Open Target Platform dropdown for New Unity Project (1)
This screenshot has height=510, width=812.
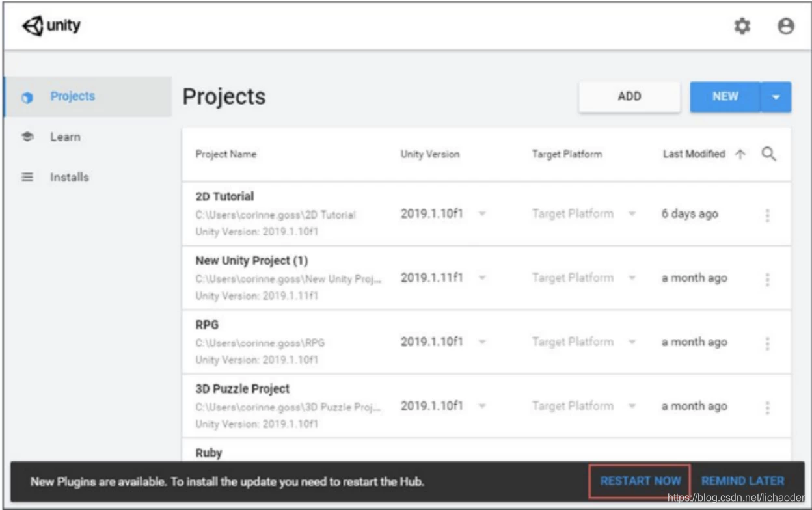click(632, 278)
